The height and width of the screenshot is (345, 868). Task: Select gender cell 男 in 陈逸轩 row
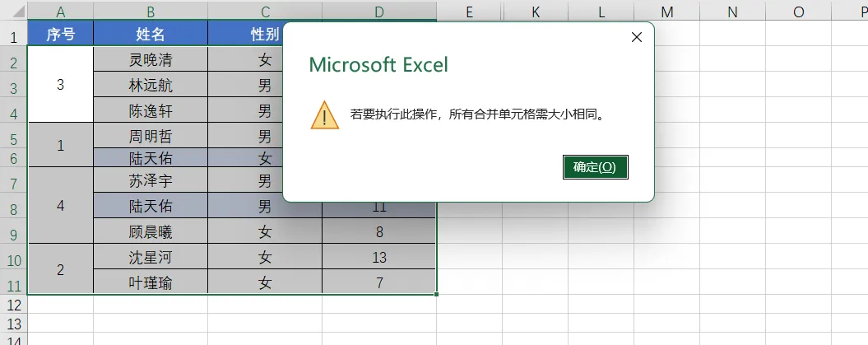point(246,110)
